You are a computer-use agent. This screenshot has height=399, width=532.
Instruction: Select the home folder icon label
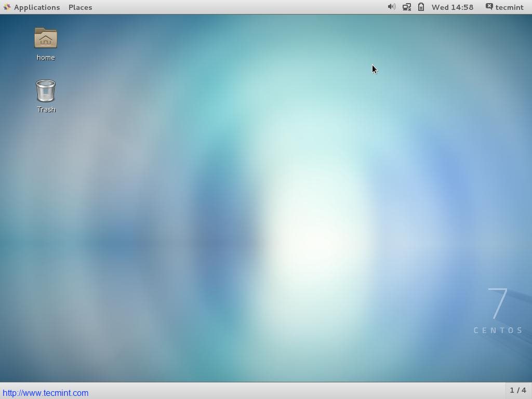coord(46,57)
